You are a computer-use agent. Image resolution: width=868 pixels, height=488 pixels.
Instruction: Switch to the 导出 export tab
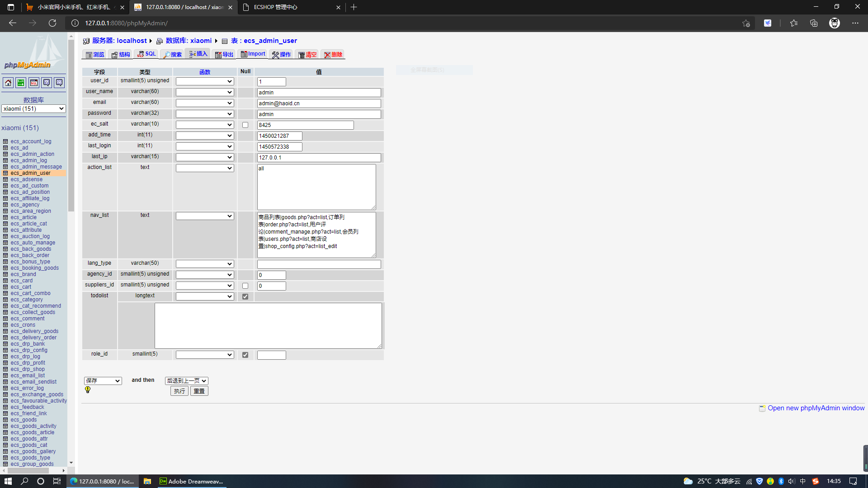pyautogui.click(x=224, y=55)
